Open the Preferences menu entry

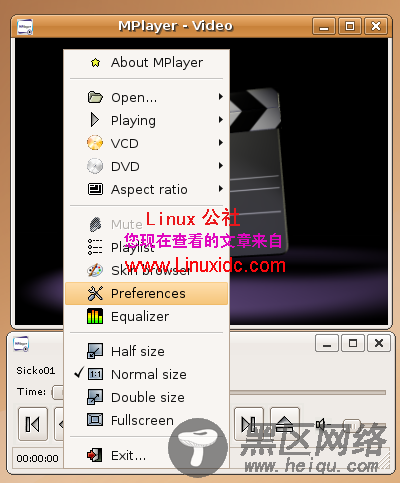[146, 293]
